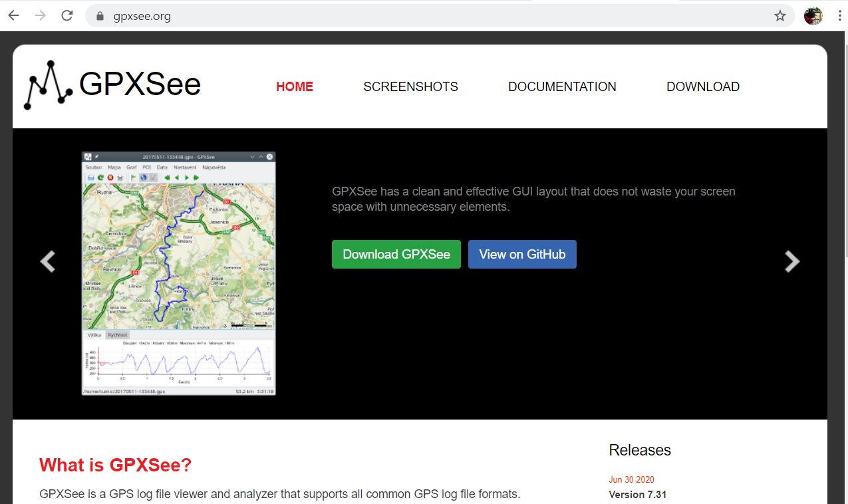Viewport: 848px width, 504px height.
Task: Reload the gpxsee.org page
Action: (x=67, y=15)
